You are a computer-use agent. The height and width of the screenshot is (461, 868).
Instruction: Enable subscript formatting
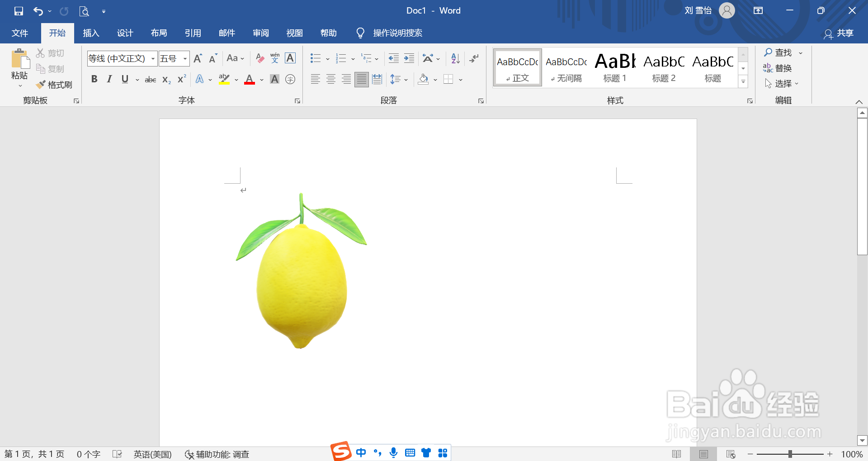(165, 79)
